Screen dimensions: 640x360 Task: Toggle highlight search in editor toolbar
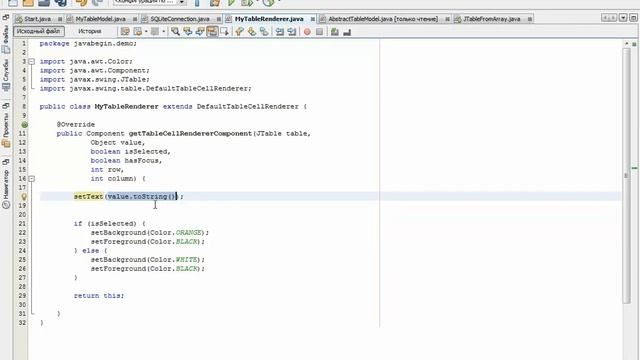point(212,31)
